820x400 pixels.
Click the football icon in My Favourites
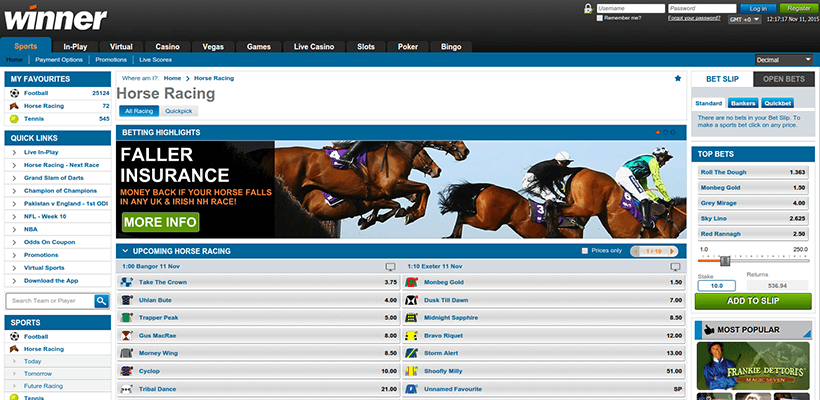(x=14, y=93)
